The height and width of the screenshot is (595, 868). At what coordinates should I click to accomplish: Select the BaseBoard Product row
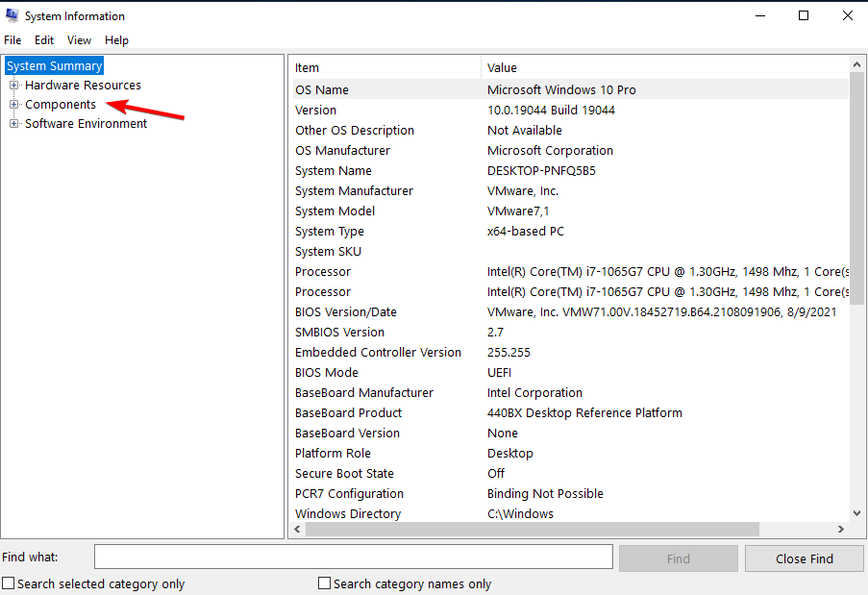(571, 413)
